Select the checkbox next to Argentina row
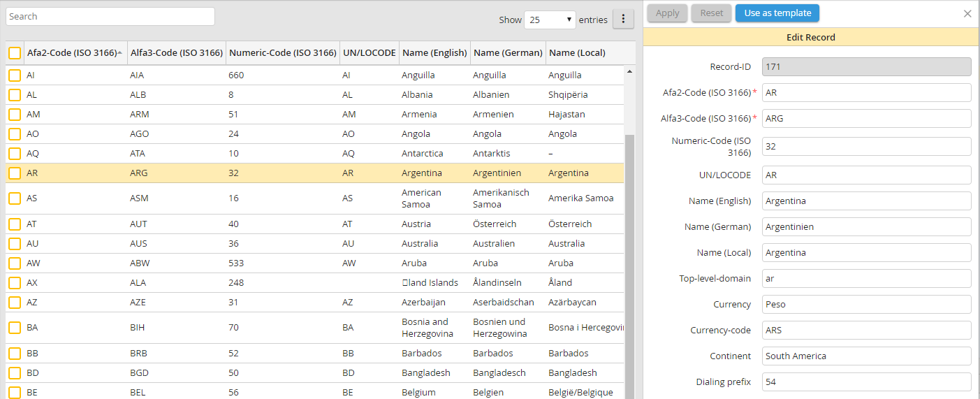The height and width of the screenshot is (399, 980). (15, 173)
